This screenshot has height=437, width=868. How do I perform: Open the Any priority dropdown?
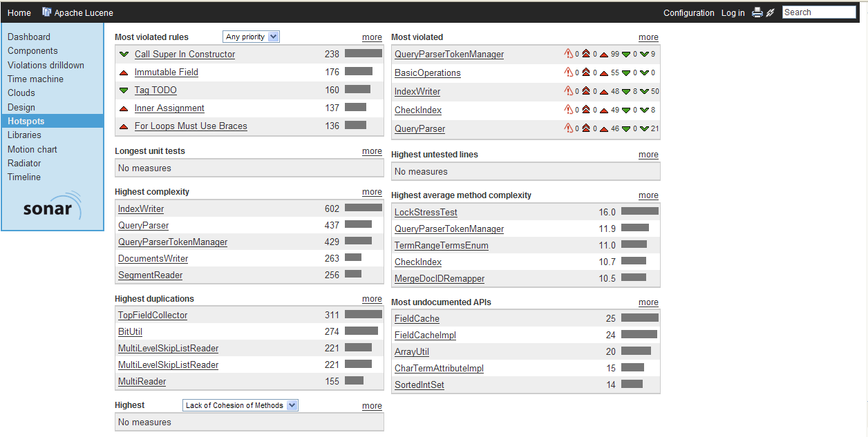(x=251, y=37)
